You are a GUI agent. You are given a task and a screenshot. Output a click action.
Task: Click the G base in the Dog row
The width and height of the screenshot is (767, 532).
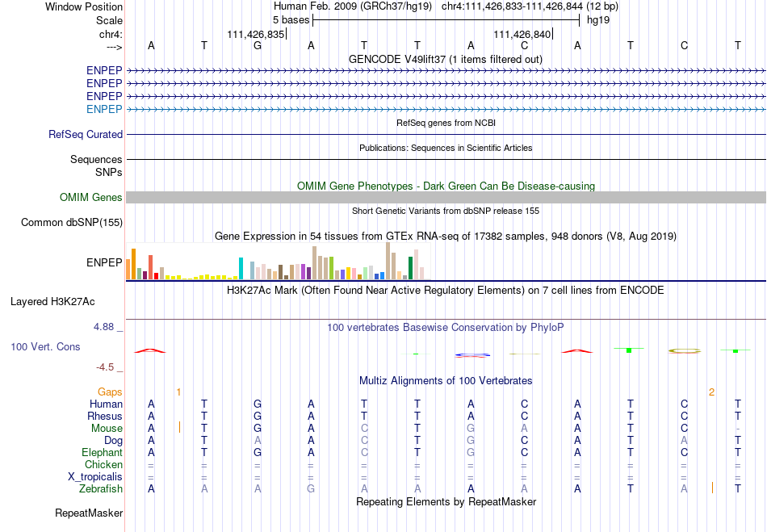[x=471, y=441]
